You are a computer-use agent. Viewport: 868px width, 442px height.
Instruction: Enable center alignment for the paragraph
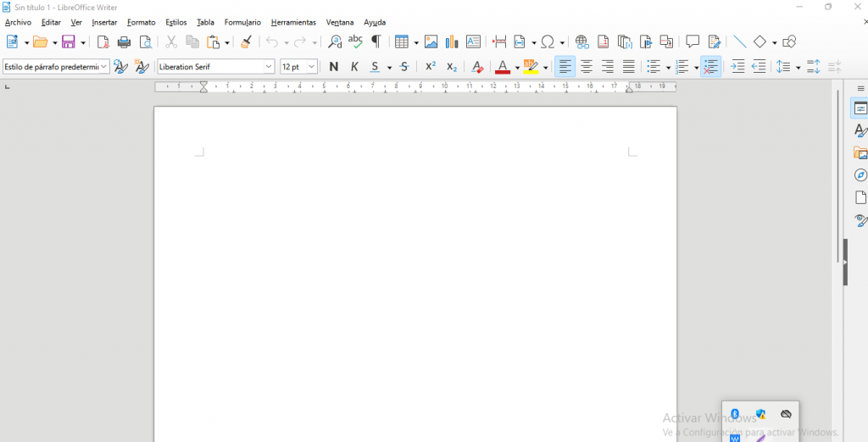587,67
